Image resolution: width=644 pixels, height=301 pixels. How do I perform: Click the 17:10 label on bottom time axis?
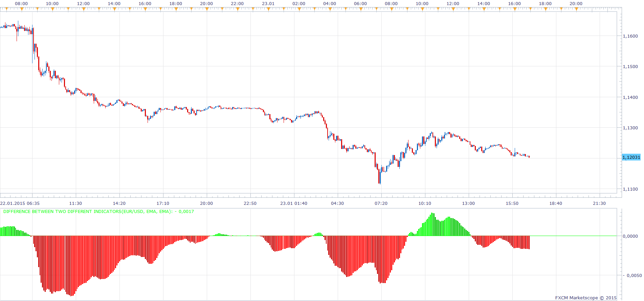[x=163, y=203]
